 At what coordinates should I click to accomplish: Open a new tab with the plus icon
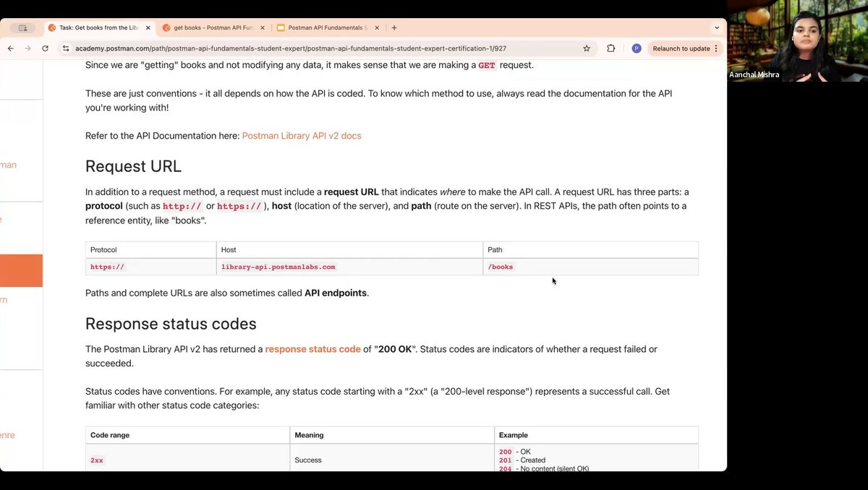(394, 27)
